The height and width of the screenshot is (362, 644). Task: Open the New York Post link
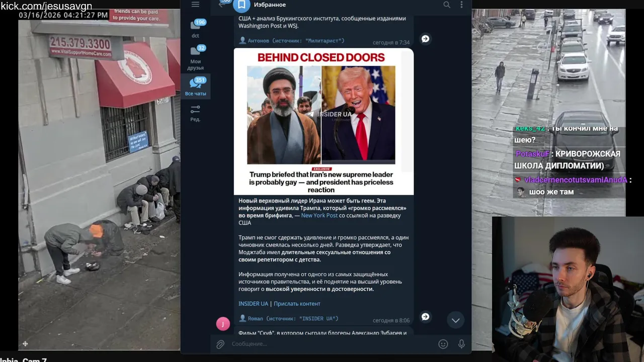[319, 215]
